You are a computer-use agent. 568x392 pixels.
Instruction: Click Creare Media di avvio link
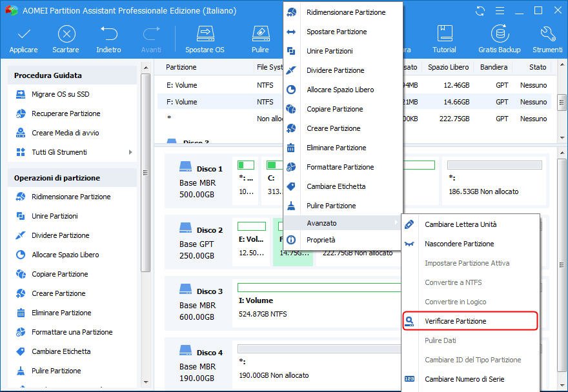point(65,133)
